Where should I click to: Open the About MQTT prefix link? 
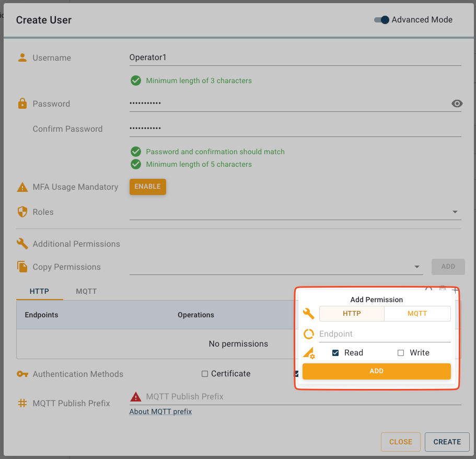pos(160,411)
